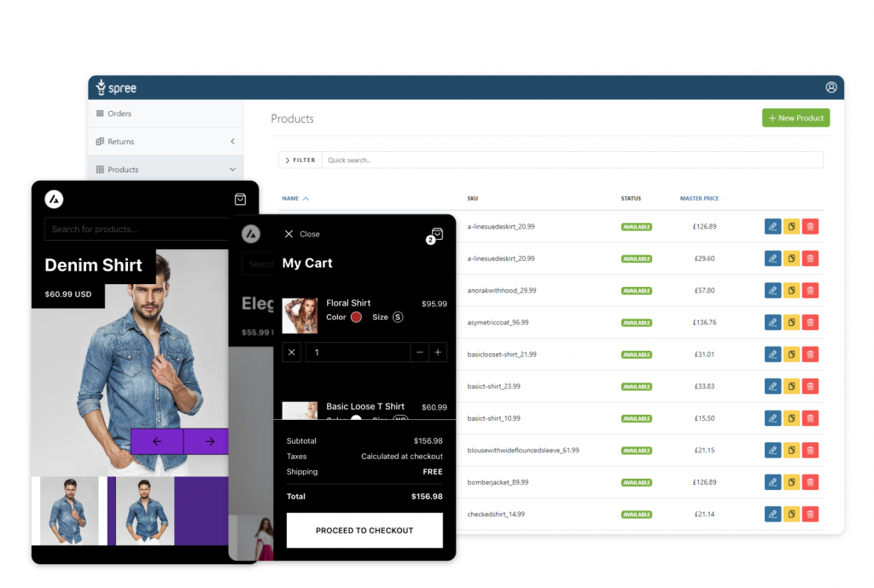Expand the Returns sidebar menu chevron

click(x=232, y=142)
